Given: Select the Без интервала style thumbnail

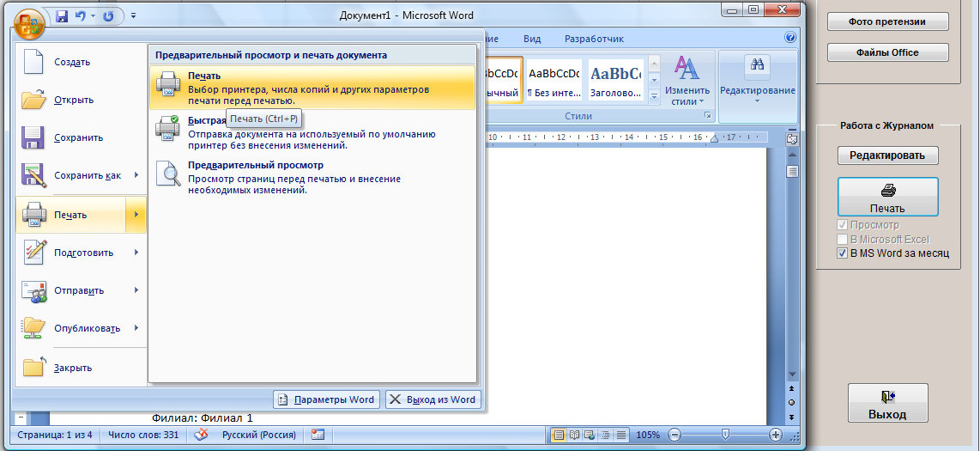Looking at the screenshot, I should coord(554,79).
